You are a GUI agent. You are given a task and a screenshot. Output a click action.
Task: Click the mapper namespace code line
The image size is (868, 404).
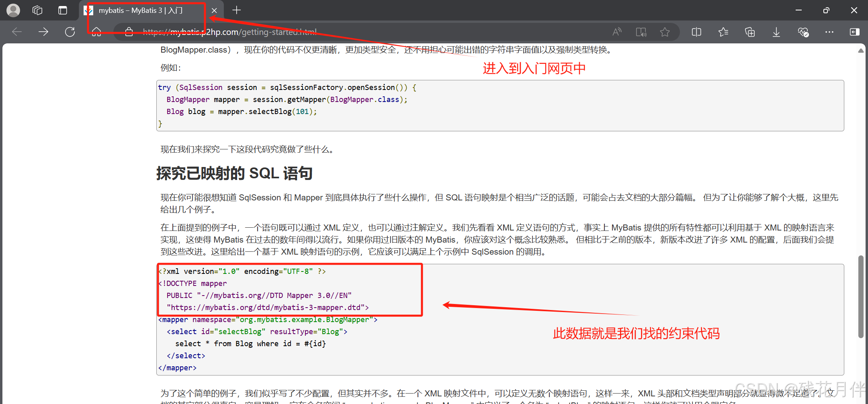click(x=268, y=320)
